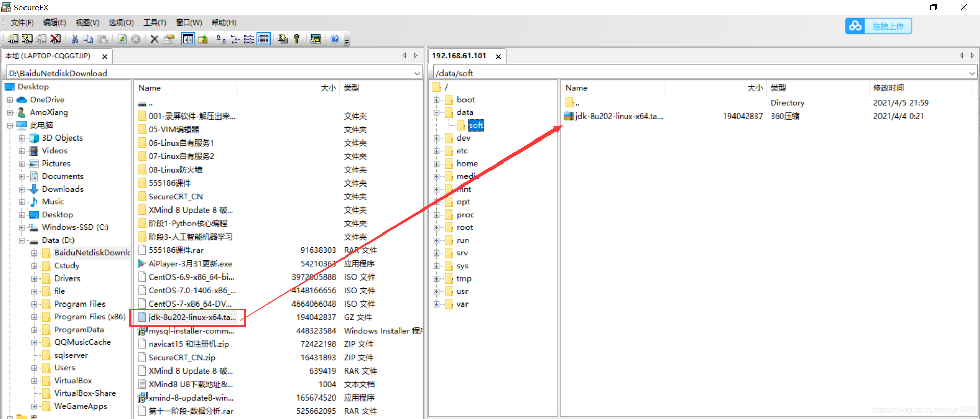Open the 窗口(W) menu

click(189, 22)
